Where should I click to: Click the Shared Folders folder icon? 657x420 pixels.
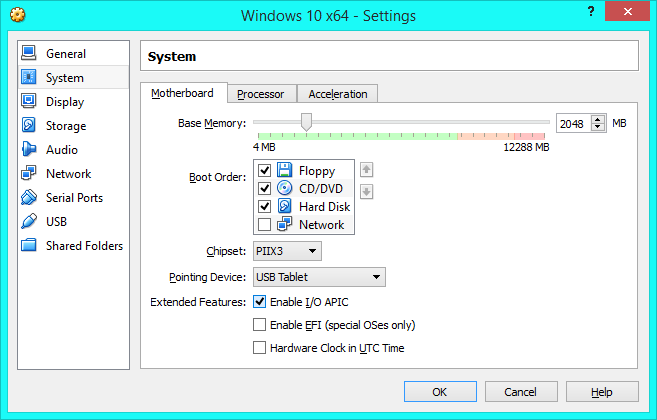coord(29,245)
